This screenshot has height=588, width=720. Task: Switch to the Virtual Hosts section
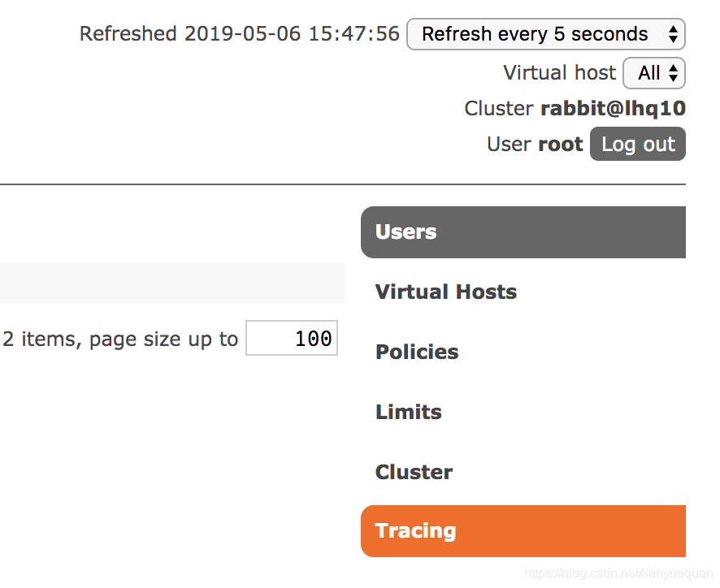[445, 292]
